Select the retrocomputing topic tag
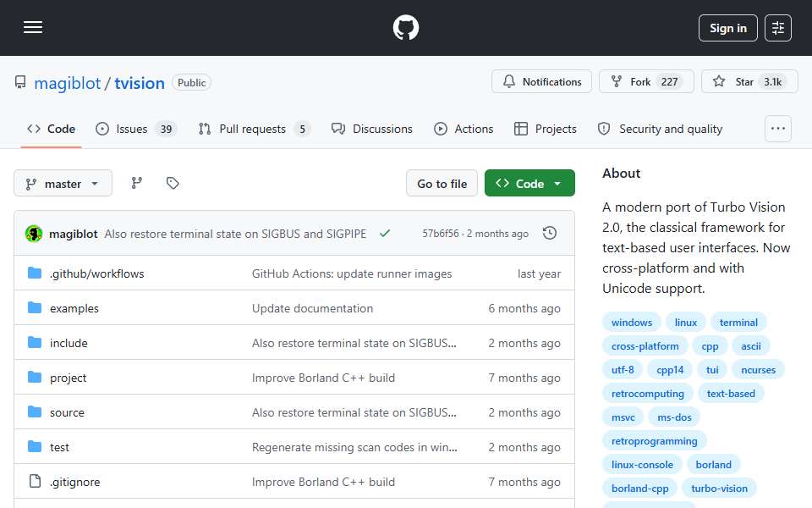 pos(647,394)
